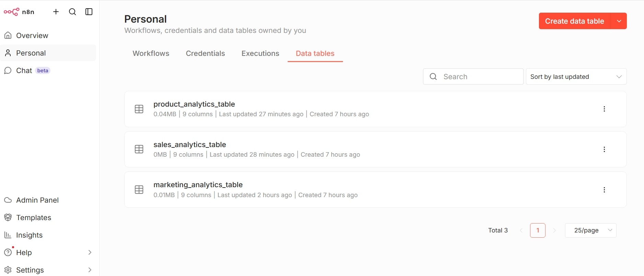Click the Chat bubble icon

click(x=8, y=70)
